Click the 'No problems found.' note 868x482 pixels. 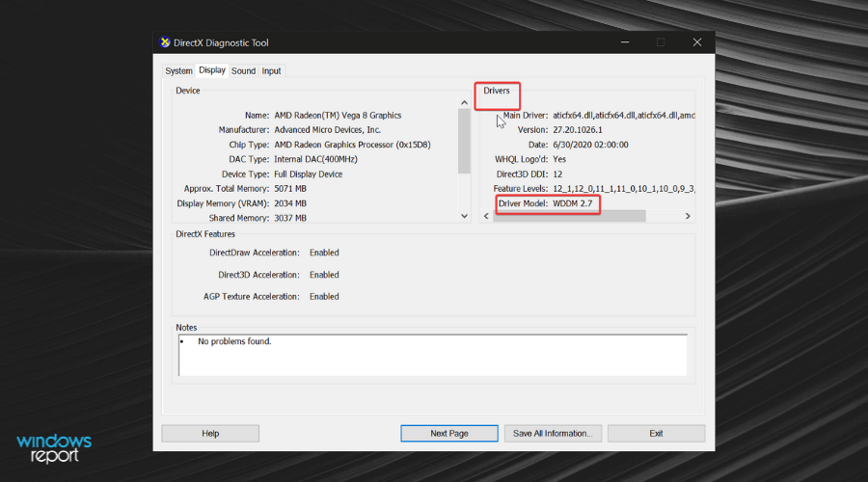tap(234, 341)
